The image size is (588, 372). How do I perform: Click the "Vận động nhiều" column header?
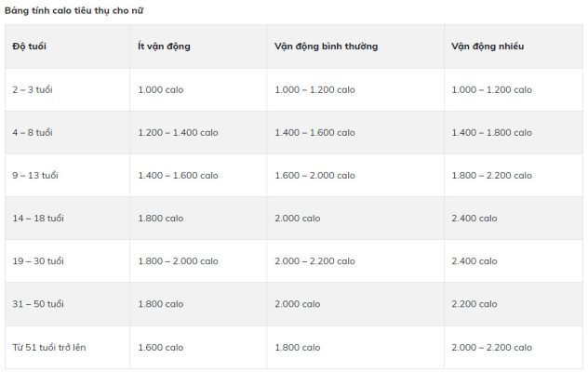point(488,46)
